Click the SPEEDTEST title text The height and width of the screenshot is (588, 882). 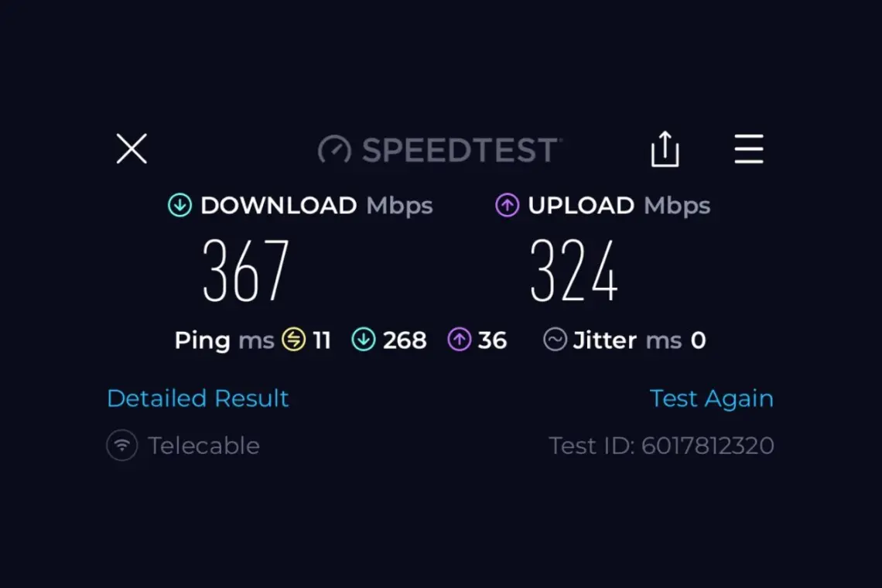461,149
